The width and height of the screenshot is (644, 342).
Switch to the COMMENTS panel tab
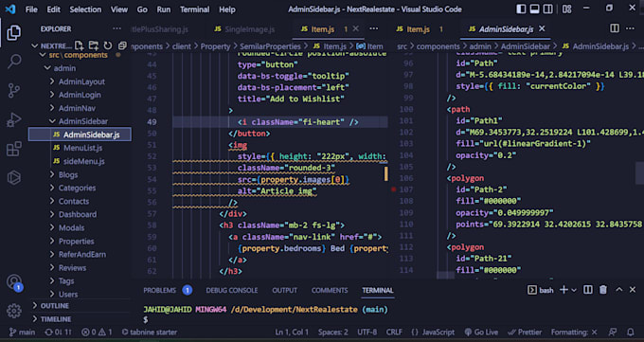pyautogui.click(x=330, y=290)
